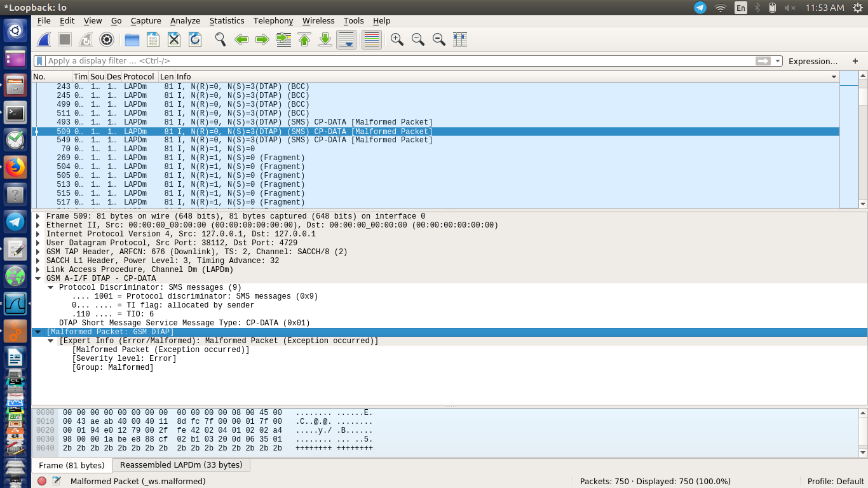The height and width of the screenshot is (488, 868).
Task: Switch to the Reassembled LAPDm tab
Action: click(180, 464)
